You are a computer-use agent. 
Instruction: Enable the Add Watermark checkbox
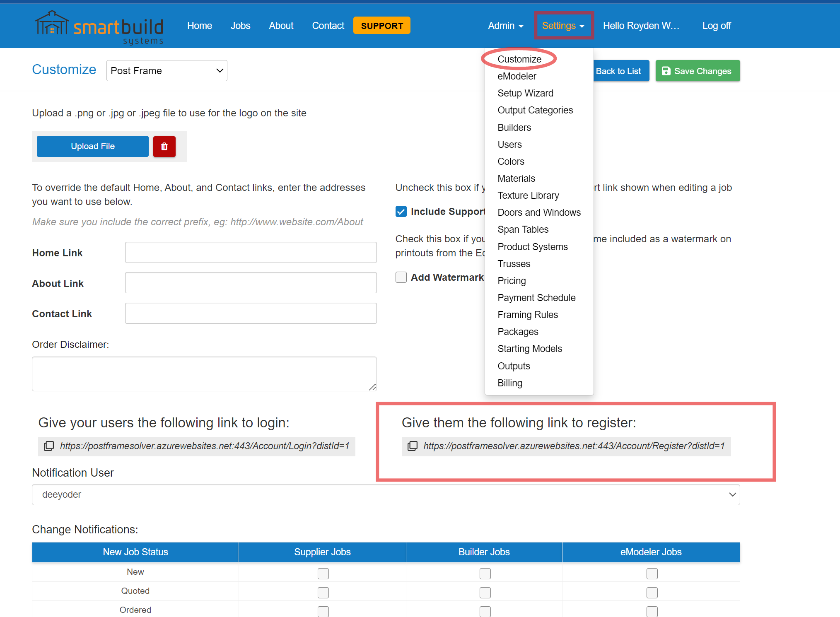401,277
